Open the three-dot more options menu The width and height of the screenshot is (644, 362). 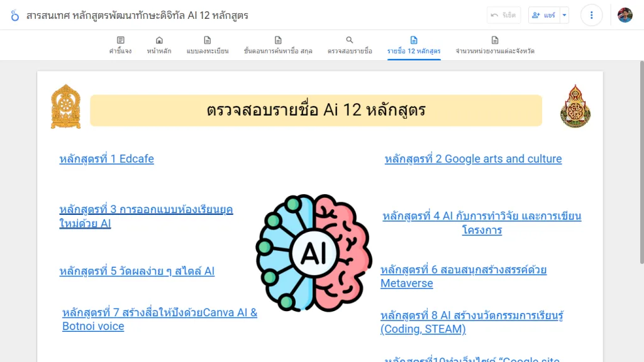(x=591, y=15)
